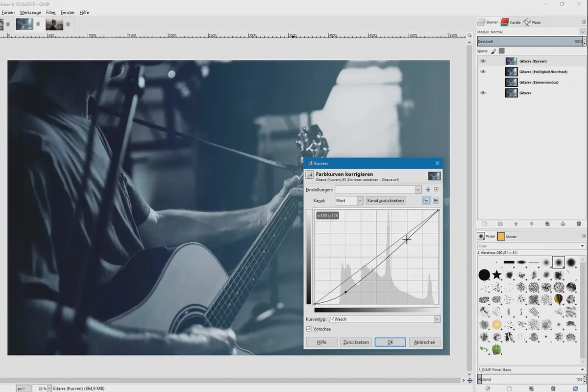This screenshot has width=588, height=392.
Task: Open the Hilfe menu
Action: point(84,12)
